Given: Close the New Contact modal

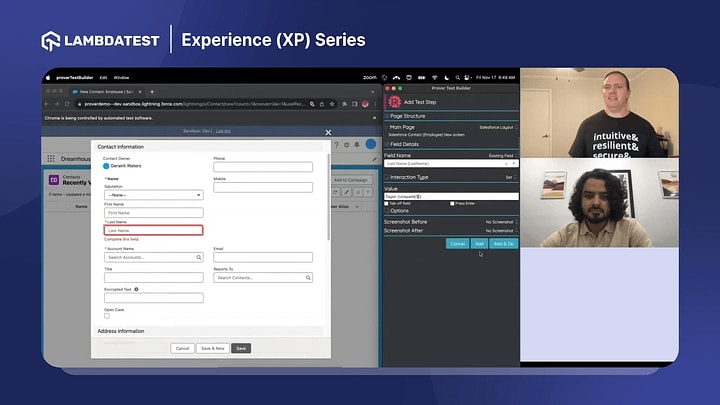Looking at the screenshot, I should (x=328, y=132).
